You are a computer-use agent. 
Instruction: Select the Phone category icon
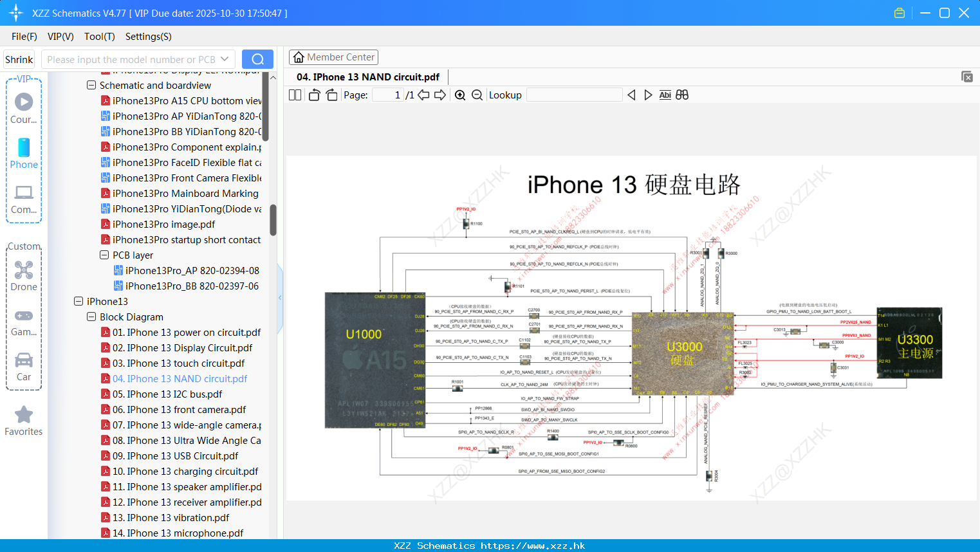point(24,147)
